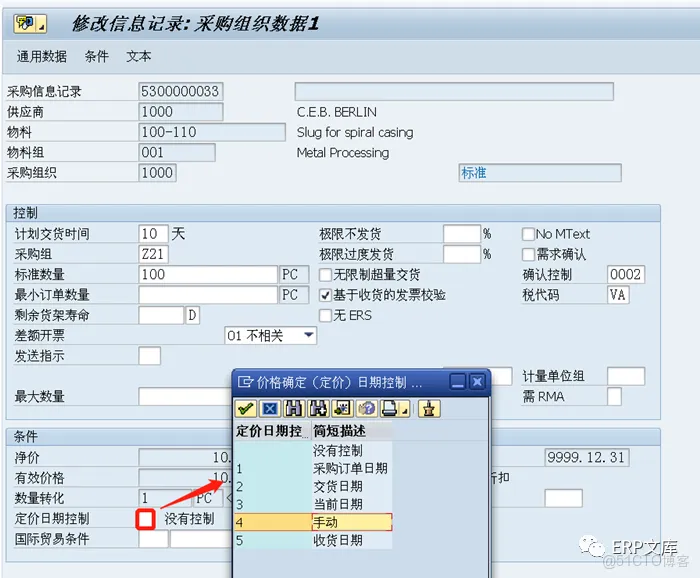Click the personal value list stamp icon
Viewport: 700px width, 578px height.
coord(430,408)
